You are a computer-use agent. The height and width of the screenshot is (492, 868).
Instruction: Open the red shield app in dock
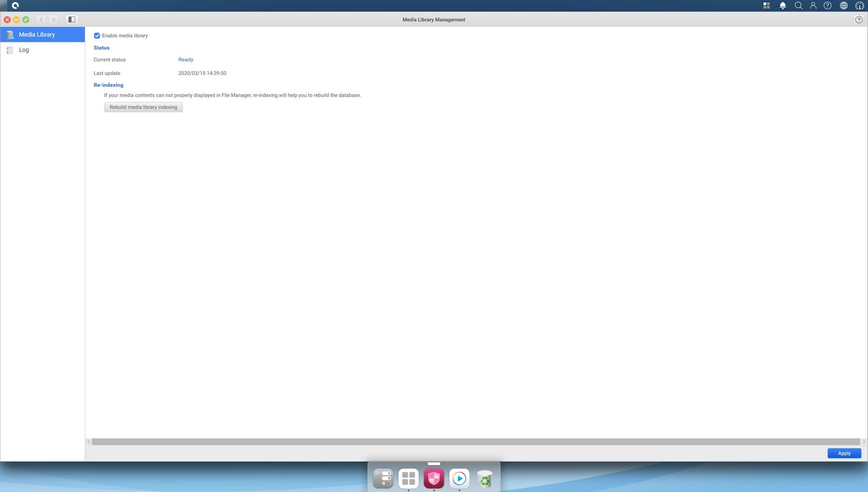pyautogui.click(x=434, y=478)
